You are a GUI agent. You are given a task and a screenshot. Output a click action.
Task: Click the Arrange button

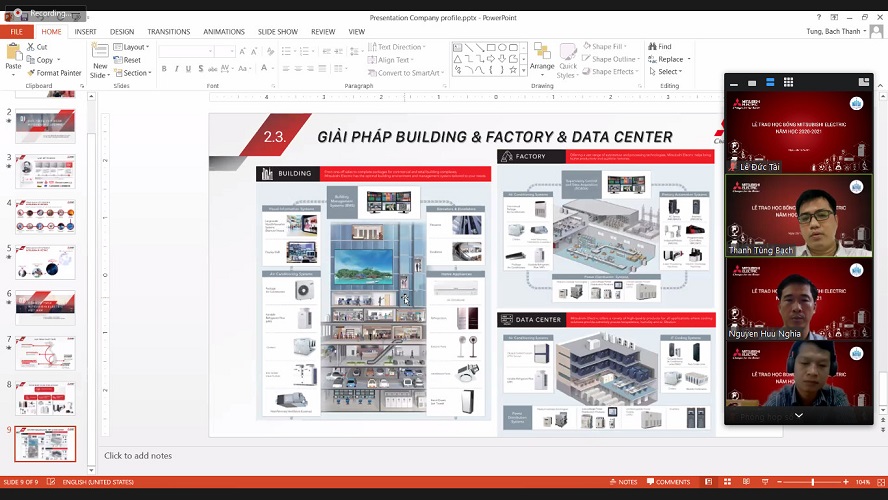click(542, 58)
